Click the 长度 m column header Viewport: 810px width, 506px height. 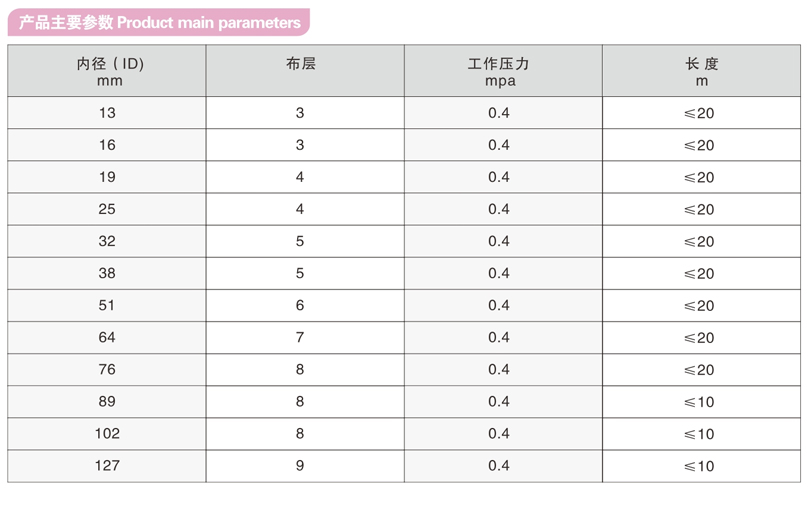(x=700, y=72)
